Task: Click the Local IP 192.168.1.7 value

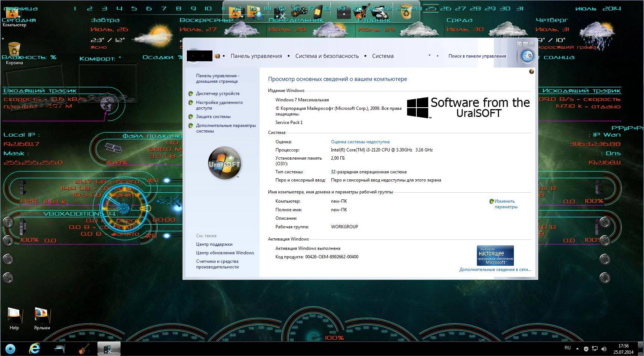Action: (x=22, y=144)
